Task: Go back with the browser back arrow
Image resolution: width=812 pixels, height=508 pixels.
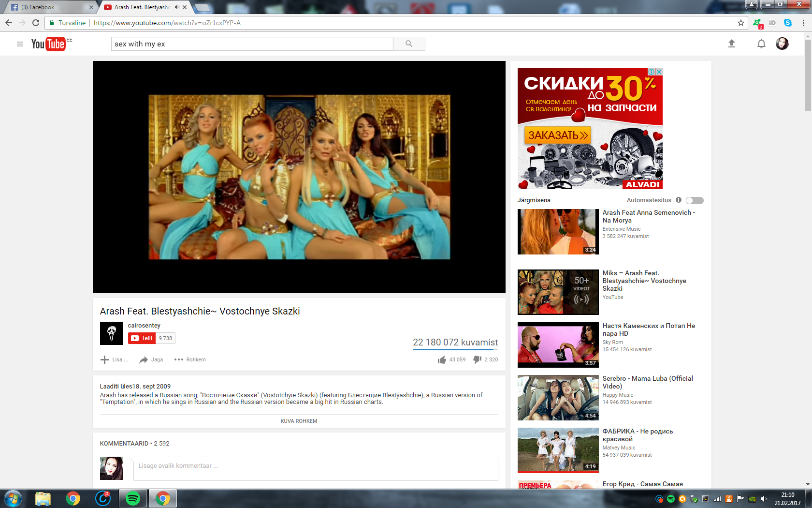Action: tap(9, 23)
